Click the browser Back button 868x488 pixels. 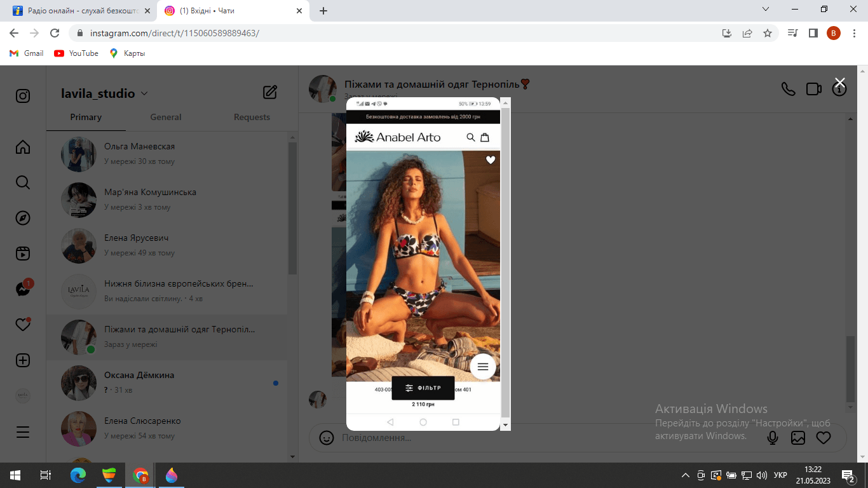[14, 33]
